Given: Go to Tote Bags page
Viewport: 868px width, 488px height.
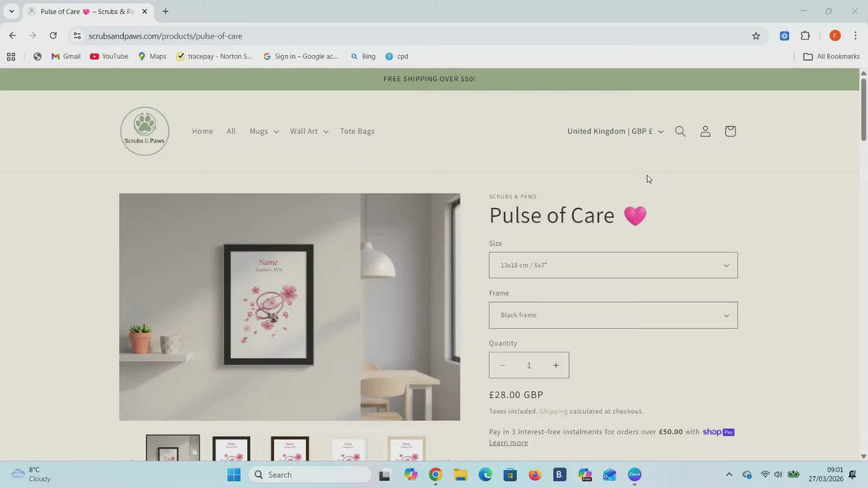Looking at the screenshot, I should tap(357, 132).
